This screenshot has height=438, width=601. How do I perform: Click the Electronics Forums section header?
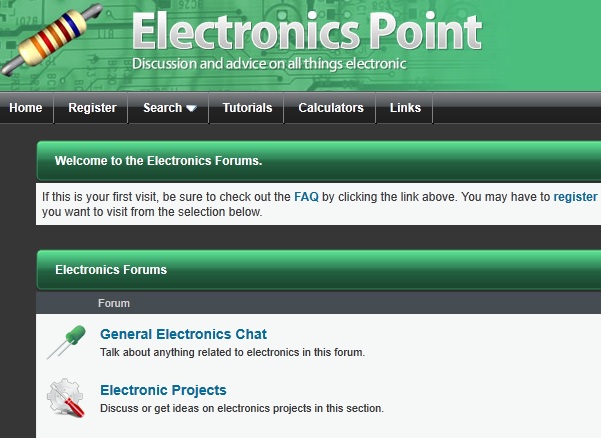[111, 270]
